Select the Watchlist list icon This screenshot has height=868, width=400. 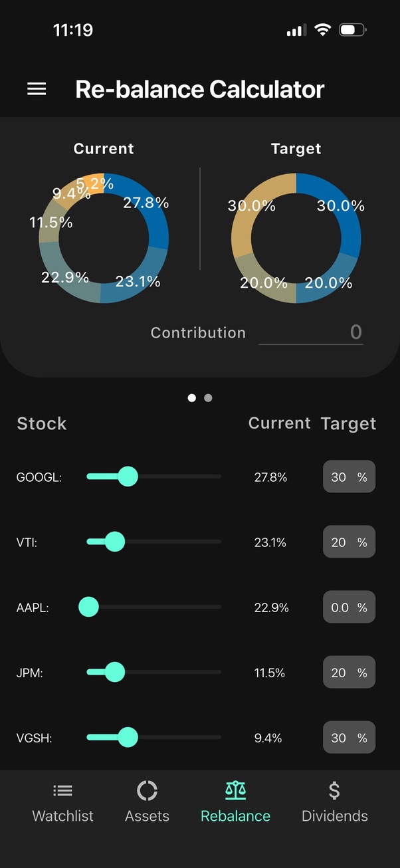tap(62, 790)
